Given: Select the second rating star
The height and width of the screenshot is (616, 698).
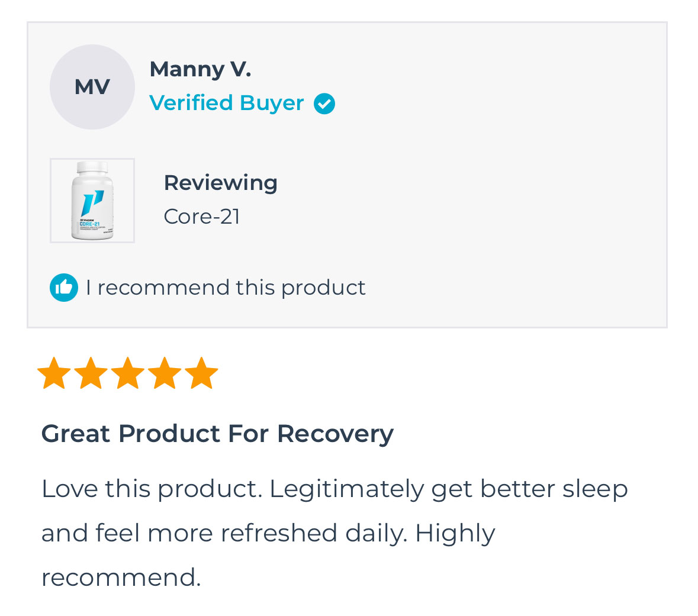Looking at the screenshot, I should (x=91, y=373).
